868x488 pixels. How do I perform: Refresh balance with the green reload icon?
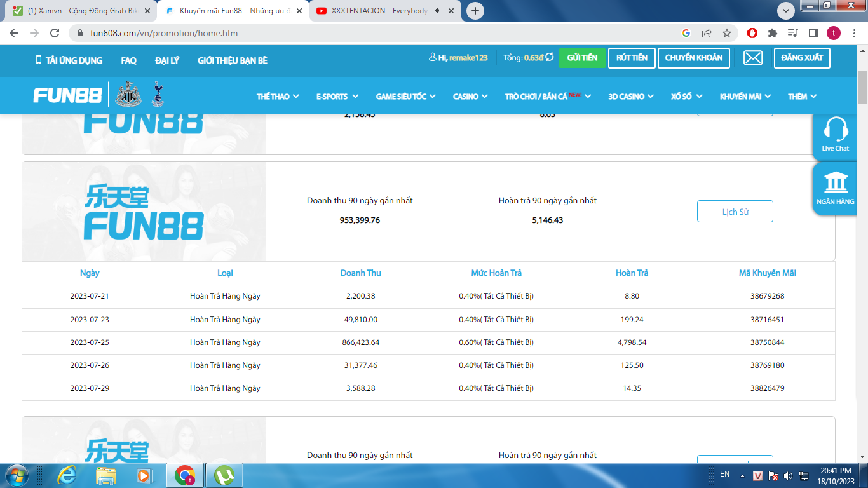[549, 57]
